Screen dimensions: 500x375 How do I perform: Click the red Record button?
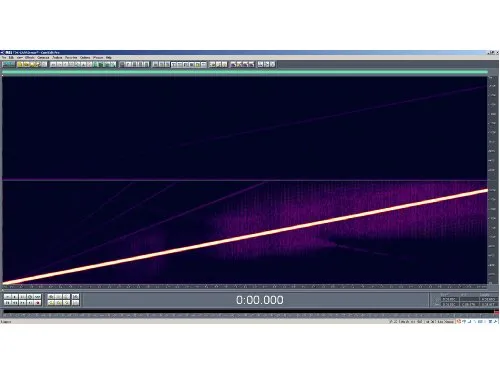click(37, 303)
